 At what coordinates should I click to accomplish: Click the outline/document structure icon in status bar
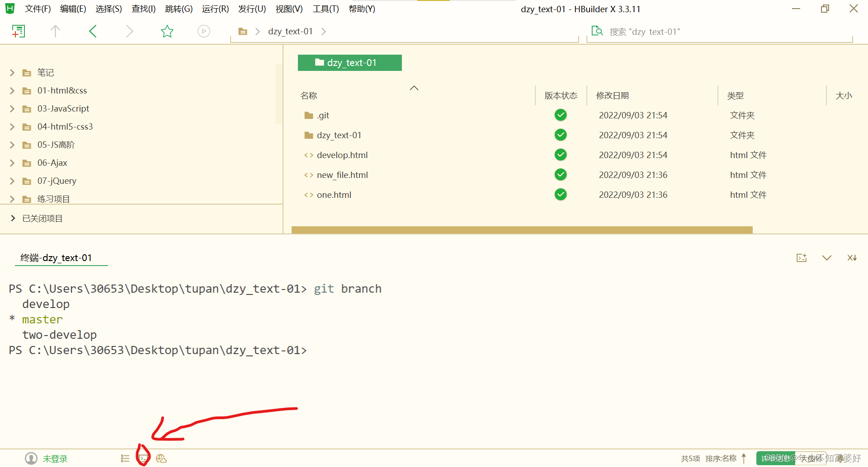125,458
